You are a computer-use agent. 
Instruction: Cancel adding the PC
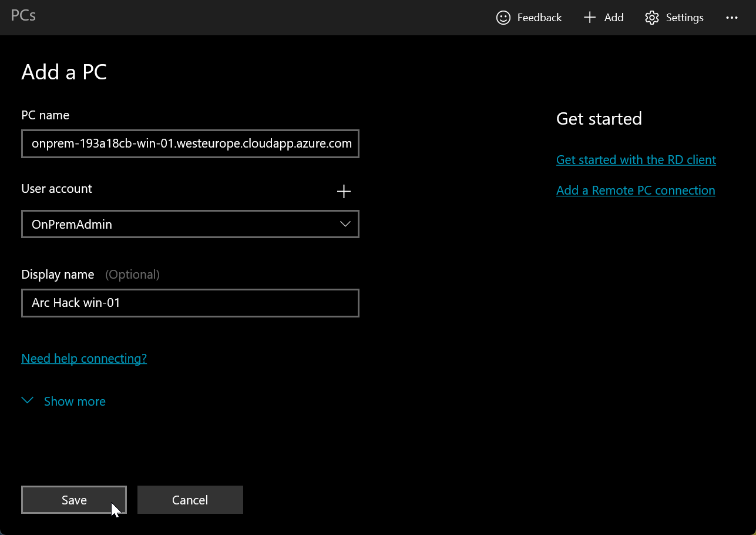pyautogui.click(x=190, y=499)
